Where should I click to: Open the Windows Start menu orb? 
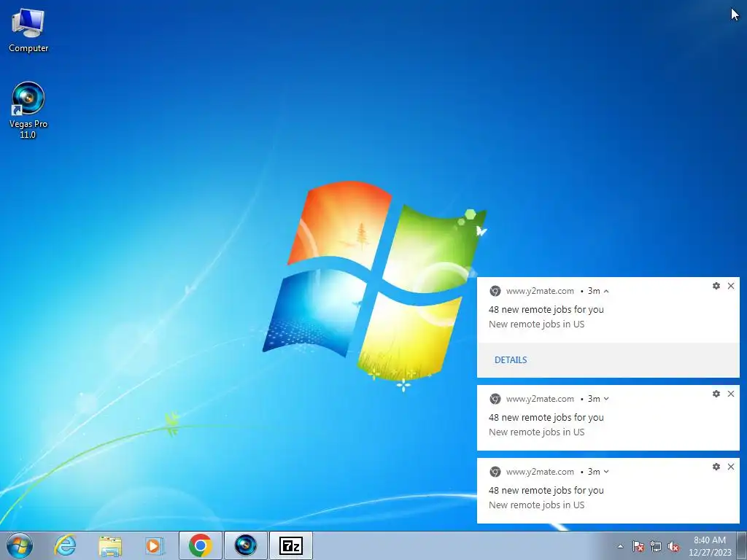click(x=20, y=545)
